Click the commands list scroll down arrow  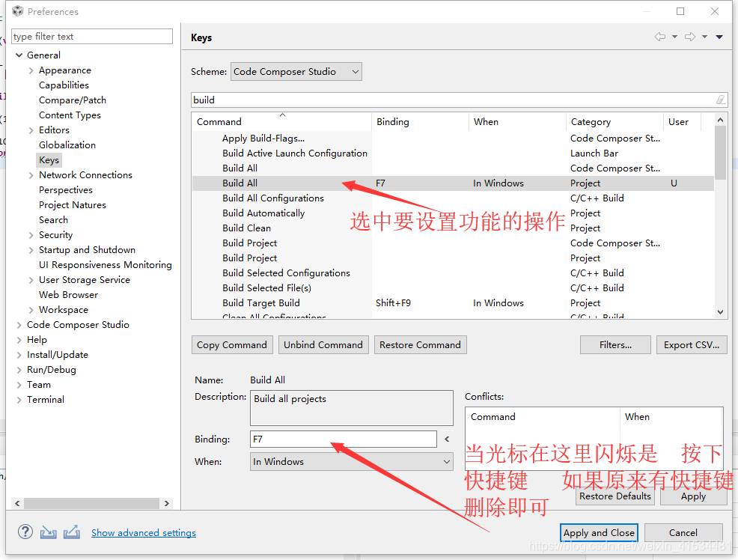click(720, 312)
